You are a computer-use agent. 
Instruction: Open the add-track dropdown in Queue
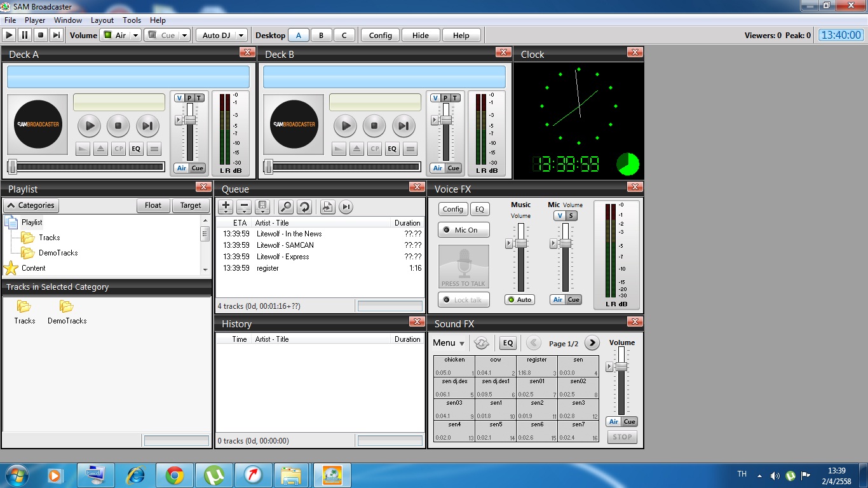[226, 207]
